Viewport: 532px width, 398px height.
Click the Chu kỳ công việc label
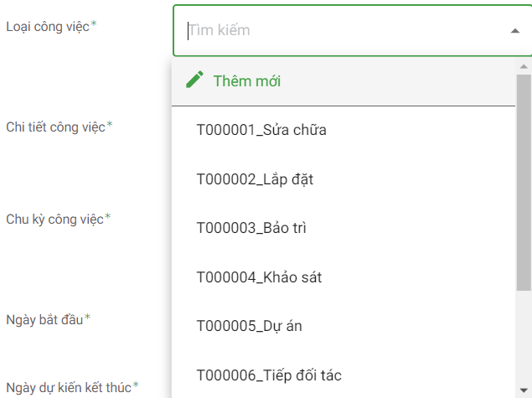coord(54,220)
